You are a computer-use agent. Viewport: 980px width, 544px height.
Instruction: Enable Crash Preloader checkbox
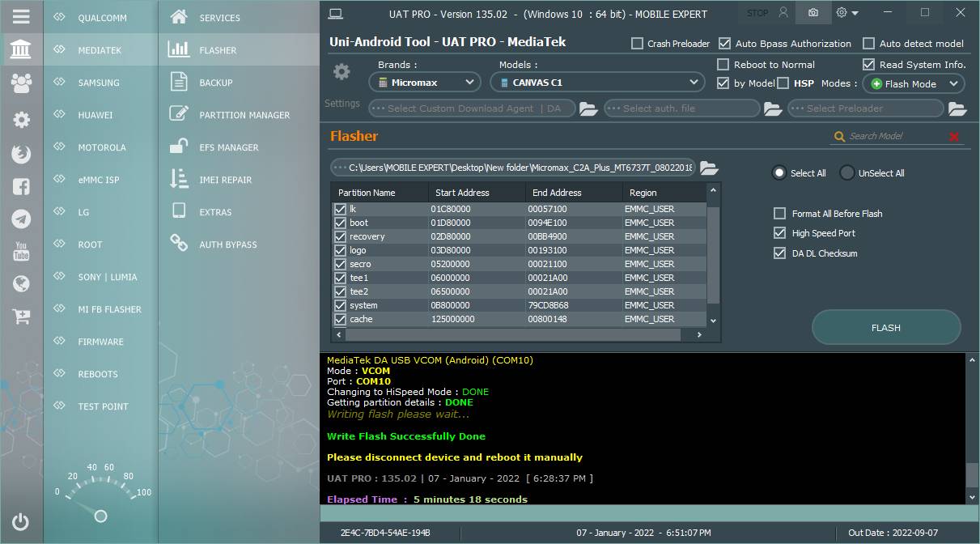638,44
